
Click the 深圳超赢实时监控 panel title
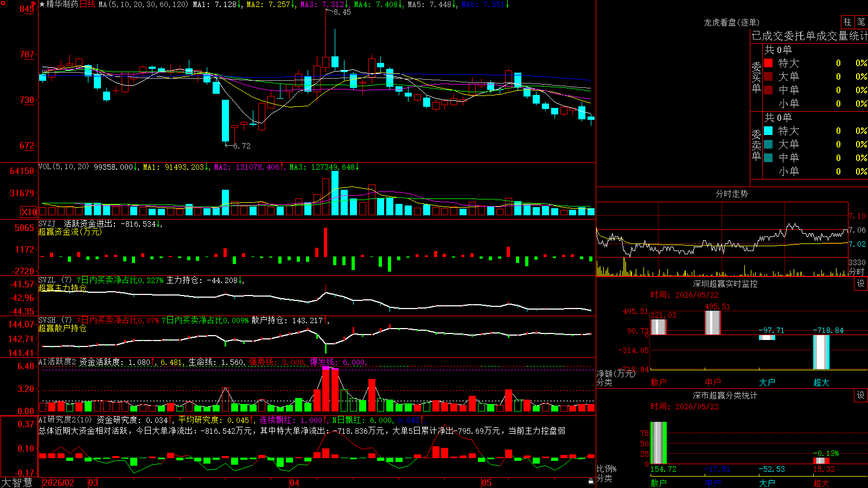point(725,284)
